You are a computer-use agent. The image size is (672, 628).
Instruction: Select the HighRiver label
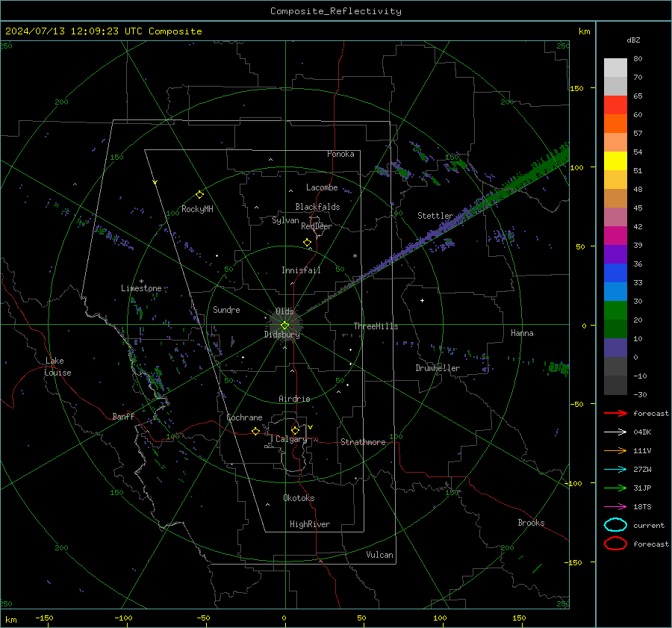[310, 524]
